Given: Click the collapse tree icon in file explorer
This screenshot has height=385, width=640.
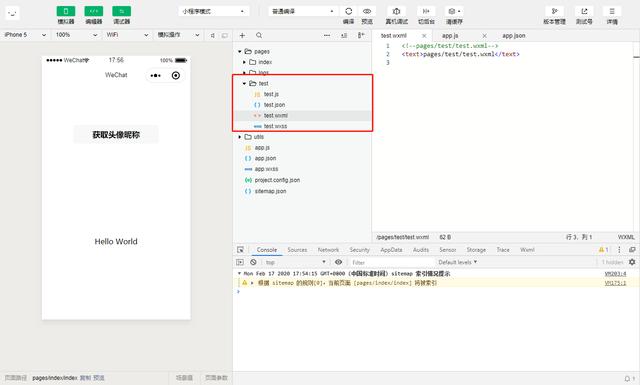Looking at the screenshot, I should click(361, 36).
